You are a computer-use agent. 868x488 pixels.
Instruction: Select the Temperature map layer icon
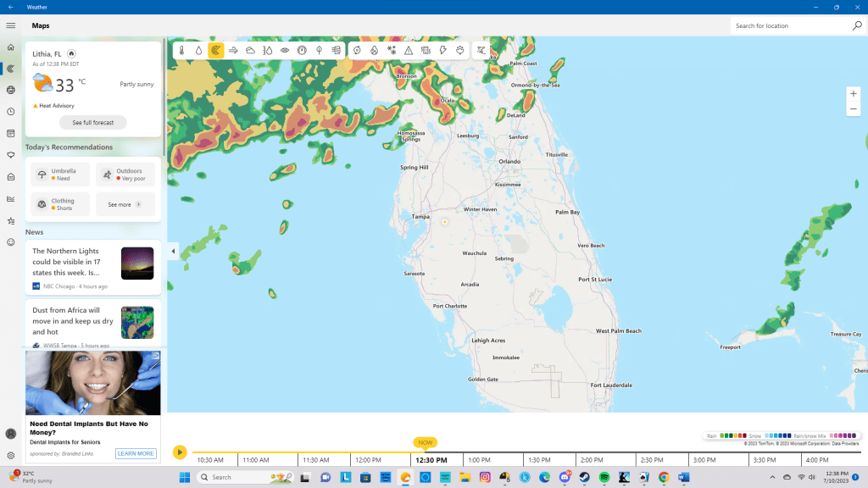point(181,51)
